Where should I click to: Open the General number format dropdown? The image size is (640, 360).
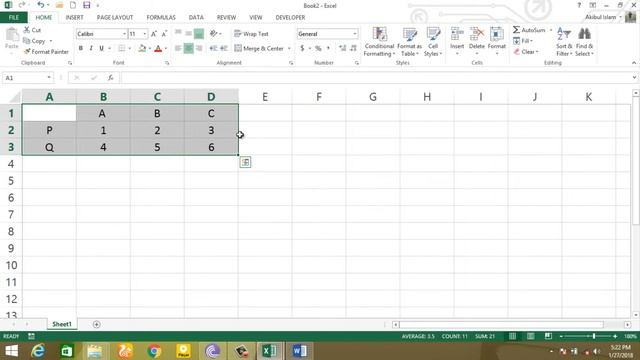pos(355,34)
